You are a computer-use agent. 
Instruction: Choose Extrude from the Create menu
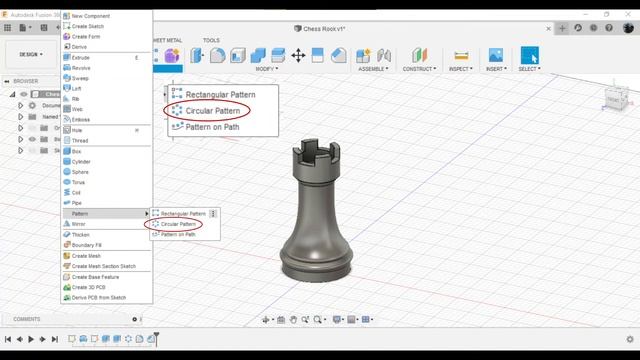click(106, 58)
